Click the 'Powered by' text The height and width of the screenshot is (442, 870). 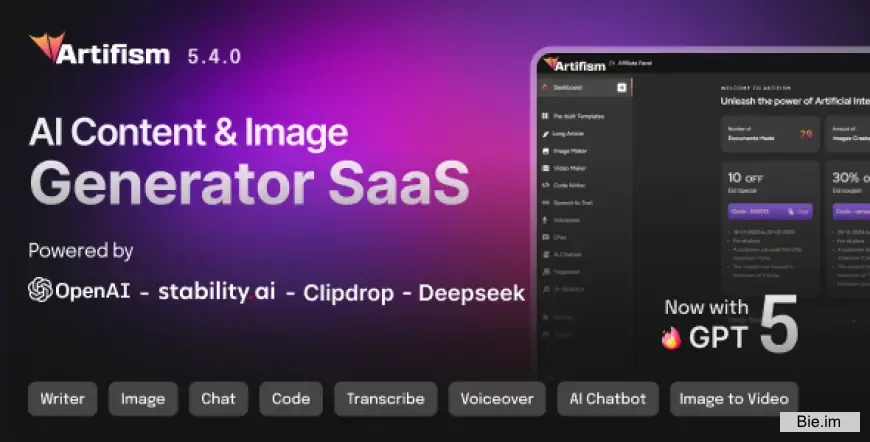pyautogui.click(x=81, y=251)
